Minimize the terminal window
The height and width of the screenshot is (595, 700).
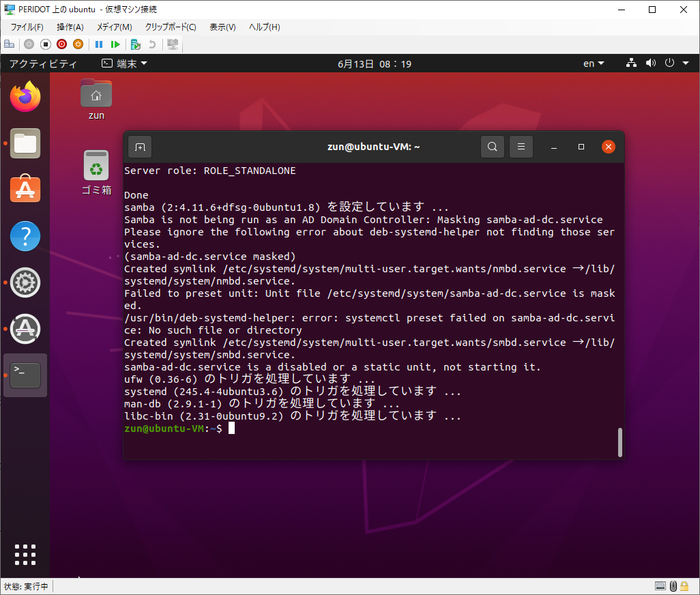tap(554, 147)
